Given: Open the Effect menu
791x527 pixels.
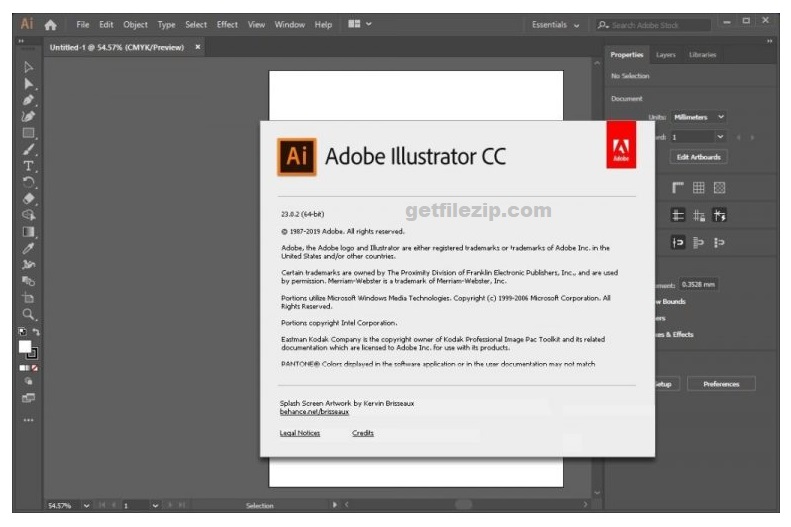Looking at the screenshot, I should point(227,25).
